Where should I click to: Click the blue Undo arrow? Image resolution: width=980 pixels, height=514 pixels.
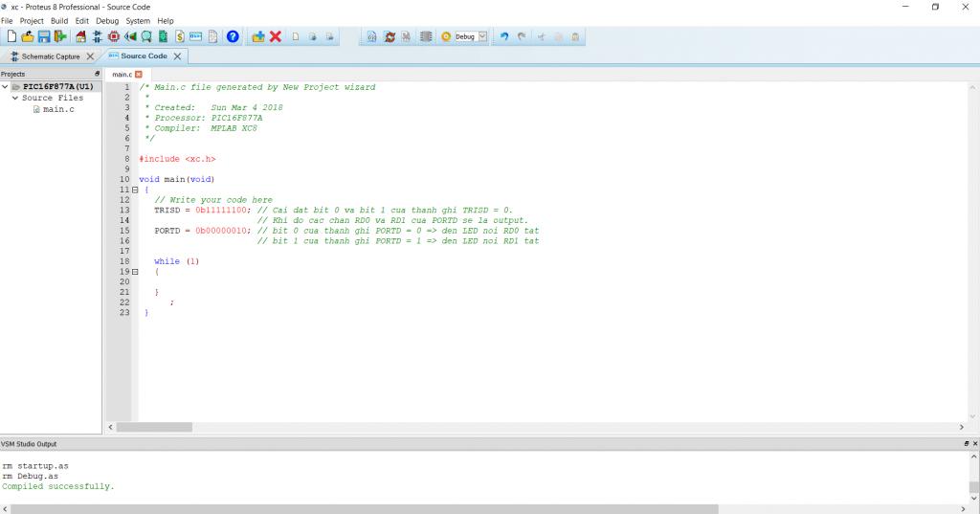pos(503,37)
